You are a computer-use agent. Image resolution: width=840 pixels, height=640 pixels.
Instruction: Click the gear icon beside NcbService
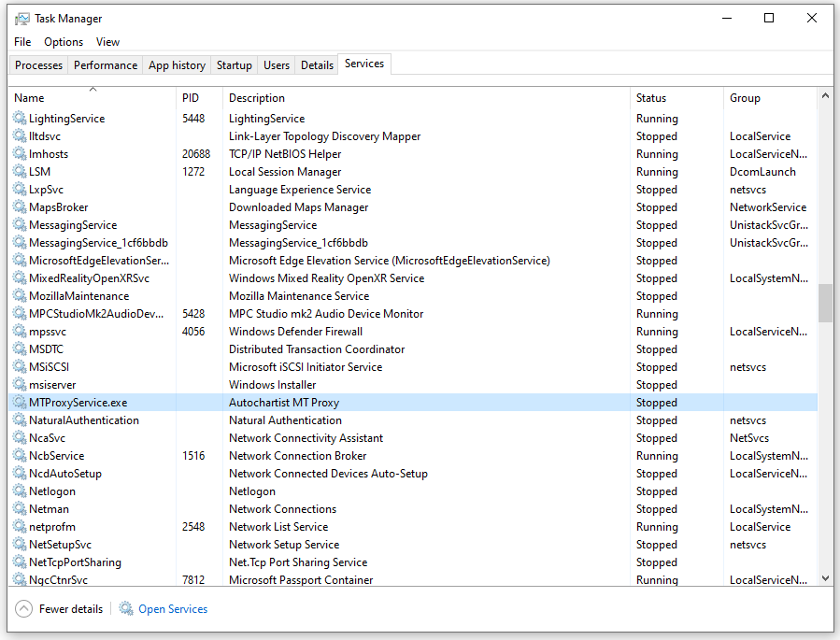[20, 455]
